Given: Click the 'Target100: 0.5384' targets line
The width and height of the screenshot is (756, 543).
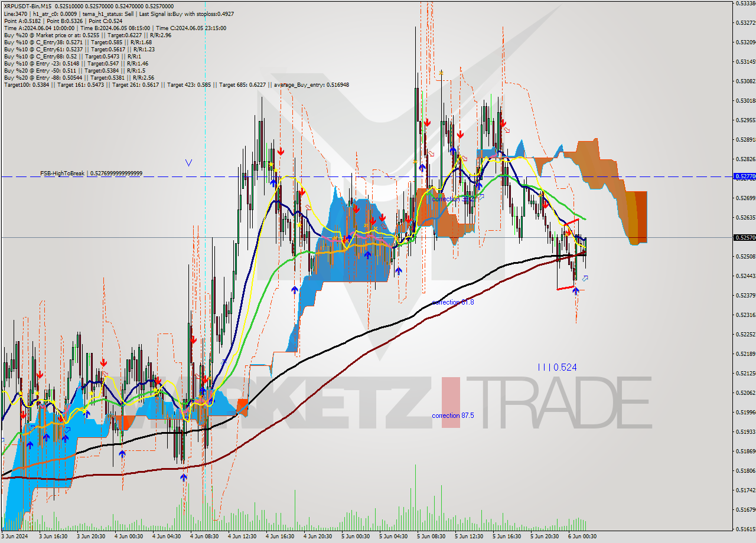Looking at the screenshot, I should click(x=176, y=84).
